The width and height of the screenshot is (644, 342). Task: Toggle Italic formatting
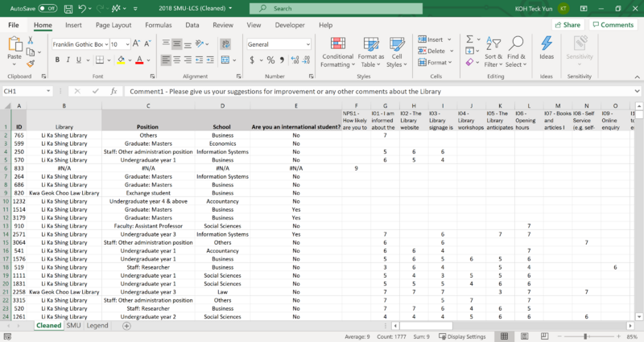(68, 60)
